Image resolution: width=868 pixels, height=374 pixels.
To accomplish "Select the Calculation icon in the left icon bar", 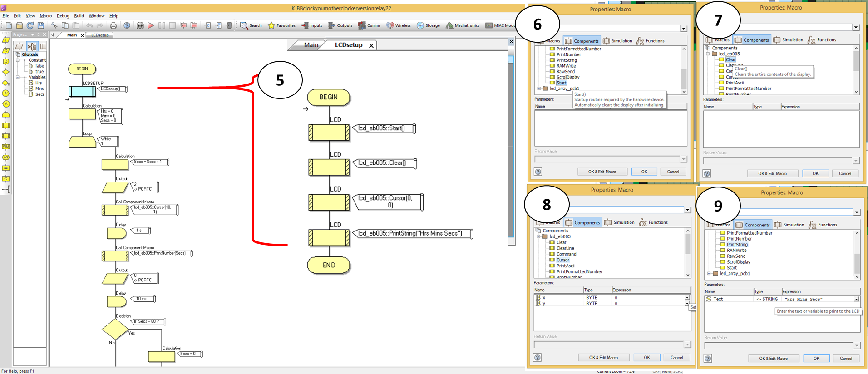I will [6, 168].
